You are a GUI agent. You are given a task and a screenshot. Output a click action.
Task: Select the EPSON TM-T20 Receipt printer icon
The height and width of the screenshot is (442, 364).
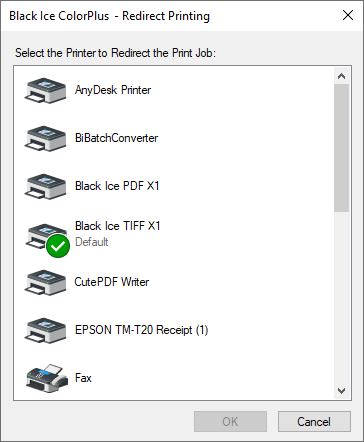(45, 330)
